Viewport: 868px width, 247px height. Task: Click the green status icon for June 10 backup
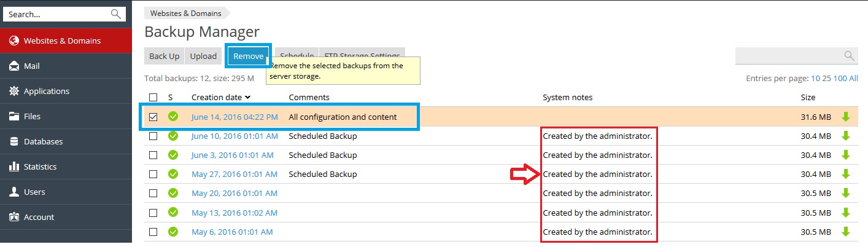point(173,136)
